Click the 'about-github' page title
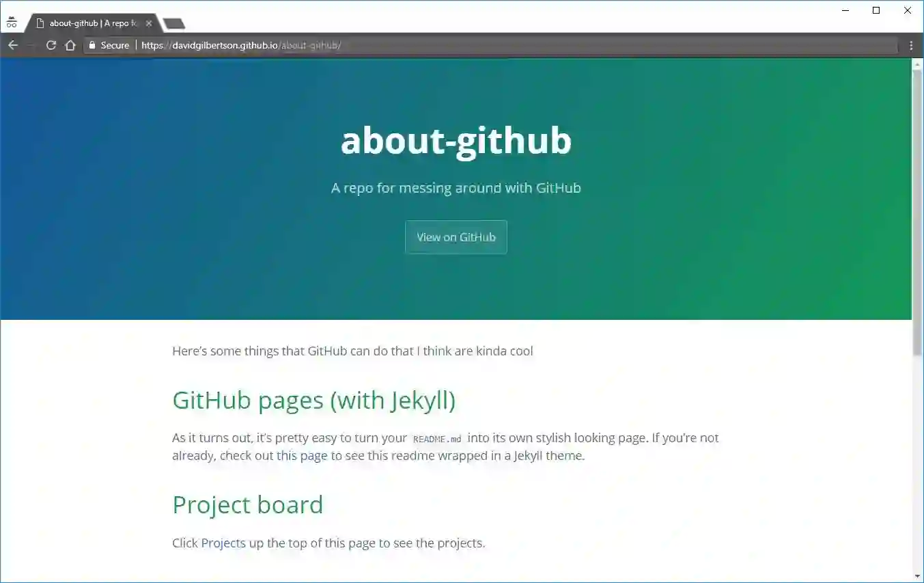The height and width of the screenshot is (583, 924). click(456, 141)
